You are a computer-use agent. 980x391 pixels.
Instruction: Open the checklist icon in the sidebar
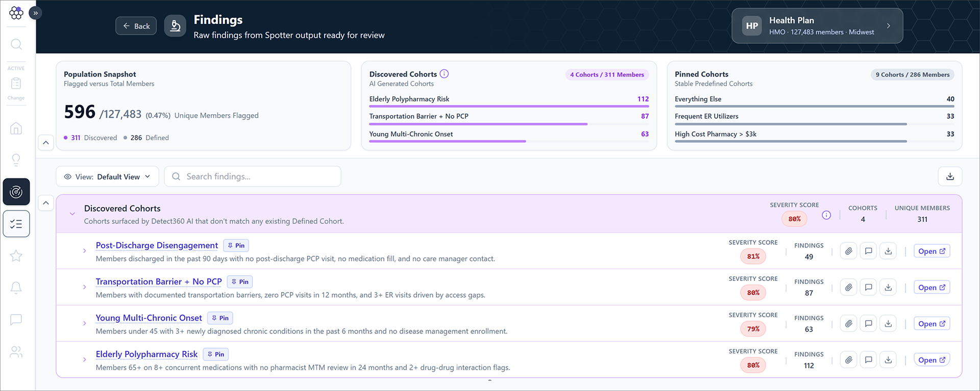coord(16,224)
